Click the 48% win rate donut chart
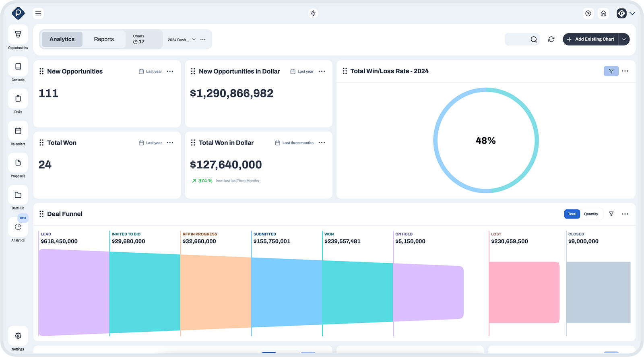Screen dimensions: 644x357 click(x=486, y=140)
